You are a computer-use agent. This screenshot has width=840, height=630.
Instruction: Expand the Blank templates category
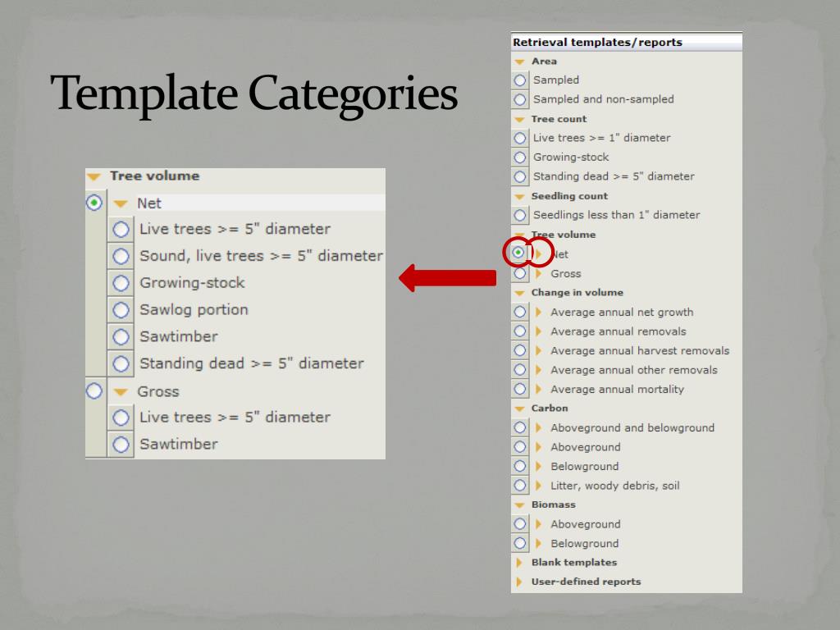519,563
